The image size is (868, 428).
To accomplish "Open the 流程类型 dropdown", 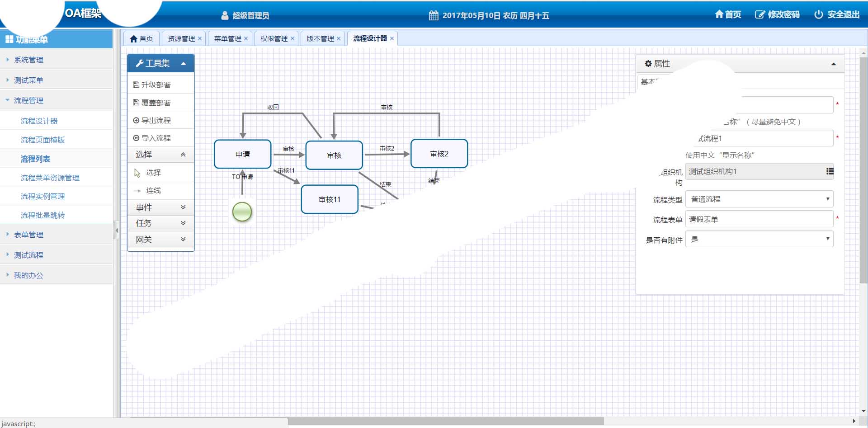I will (759, 199).
